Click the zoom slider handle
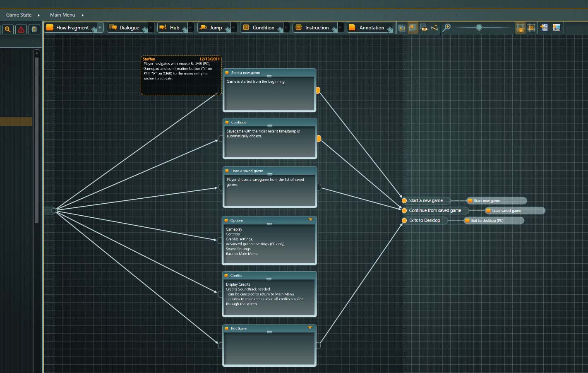Image resolution: width=588 pixels, height=373 pixels. tap(479, 27)
